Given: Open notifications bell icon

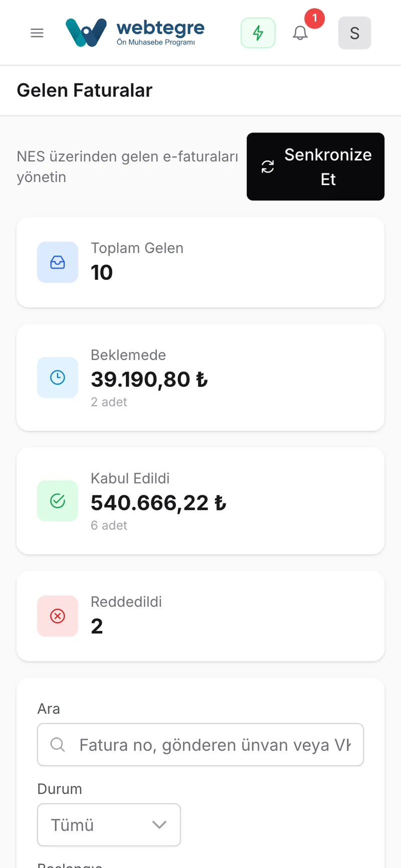Looking at the screenshot, I should pos(300,33).
